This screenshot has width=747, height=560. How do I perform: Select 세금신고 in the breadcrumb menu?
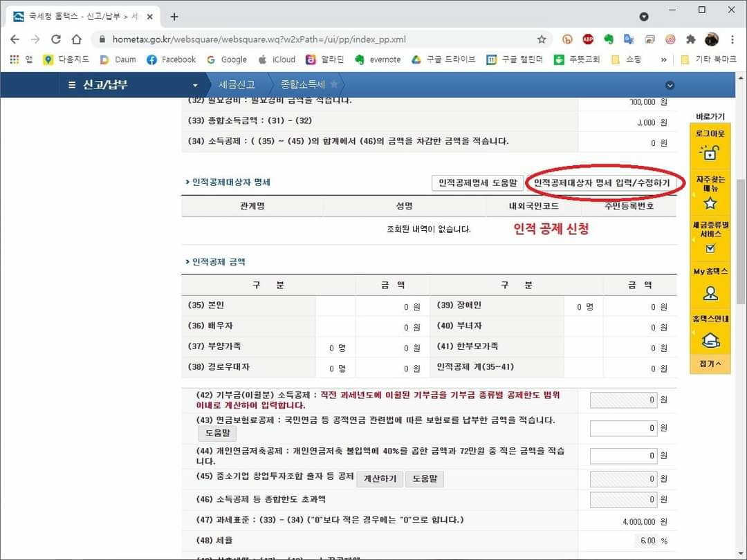click(237, 84)
